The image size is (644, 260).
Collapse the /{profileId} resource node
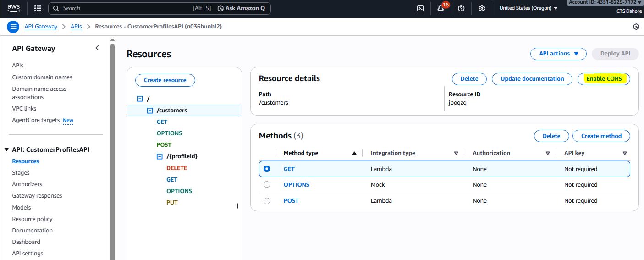tap(160, 156)
